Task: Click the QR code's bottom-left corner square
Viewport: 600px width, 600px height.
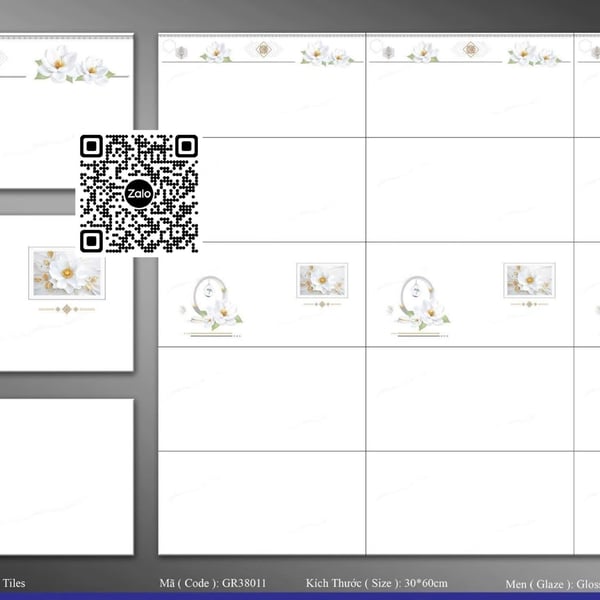Action: click(92, 241)
